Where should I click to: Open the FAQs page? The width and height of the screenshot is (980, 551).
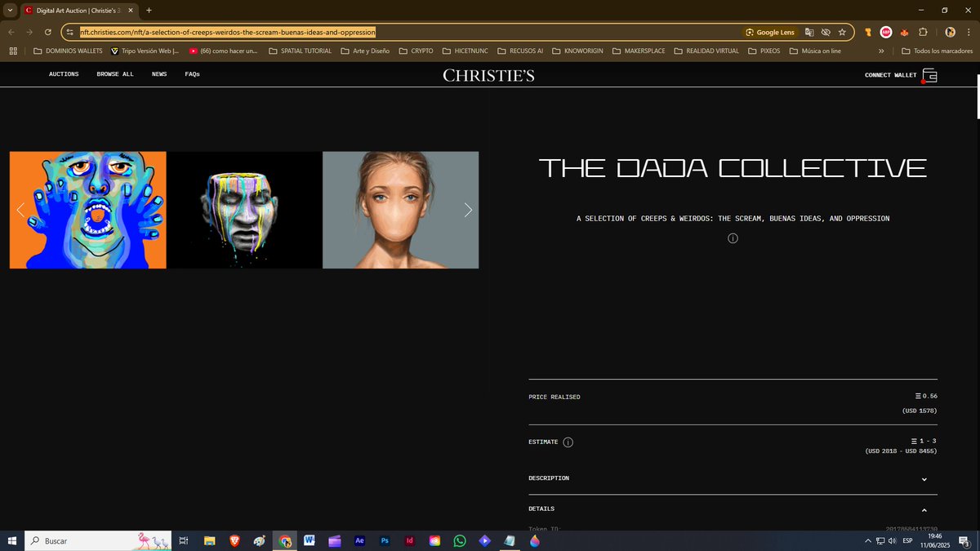[193, 74]
